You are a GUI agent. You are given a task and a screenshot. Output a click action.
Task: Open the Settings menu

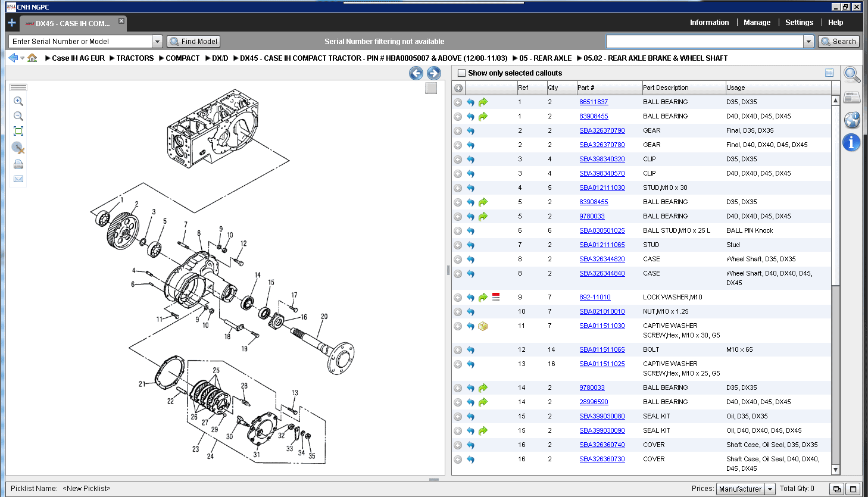[x=799, y=23]
